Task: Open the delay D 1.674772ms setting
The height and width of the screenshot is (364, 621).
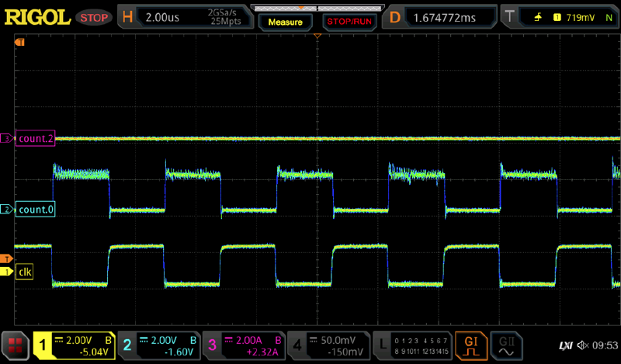Action: [x=442, y=17]
